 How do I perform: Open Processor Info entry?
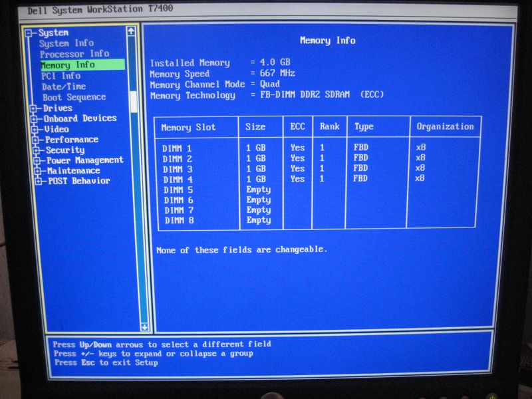pos(74,55)
